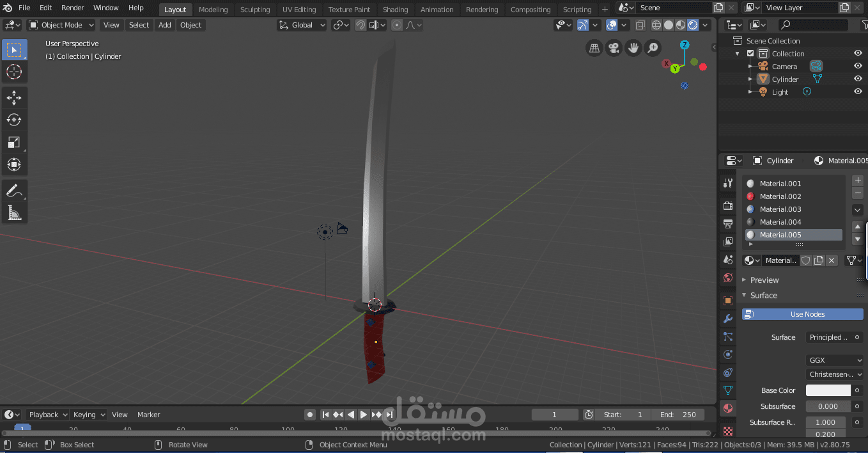Screen dimensions: 868x453
Task: Hide the Light in the outliner
Action: click(x=858, y=91)
